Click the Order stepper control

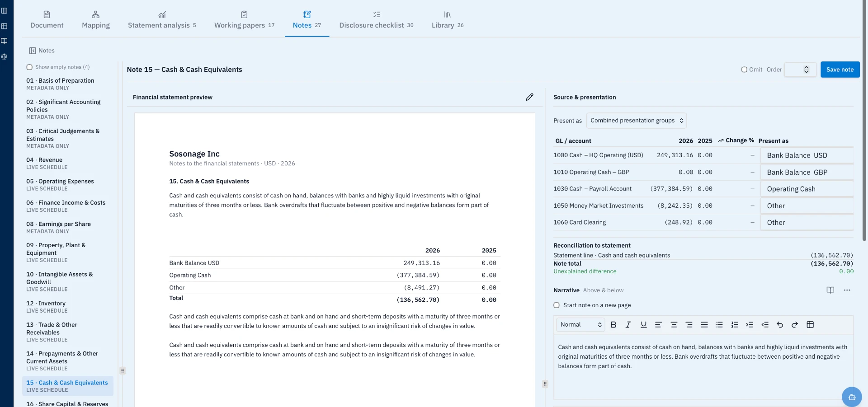pyautogui.click(x=806, y=70)
